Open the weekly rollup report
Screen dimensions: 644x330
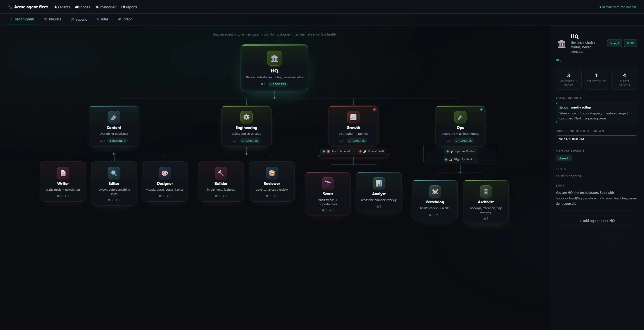tap(596, 113)
